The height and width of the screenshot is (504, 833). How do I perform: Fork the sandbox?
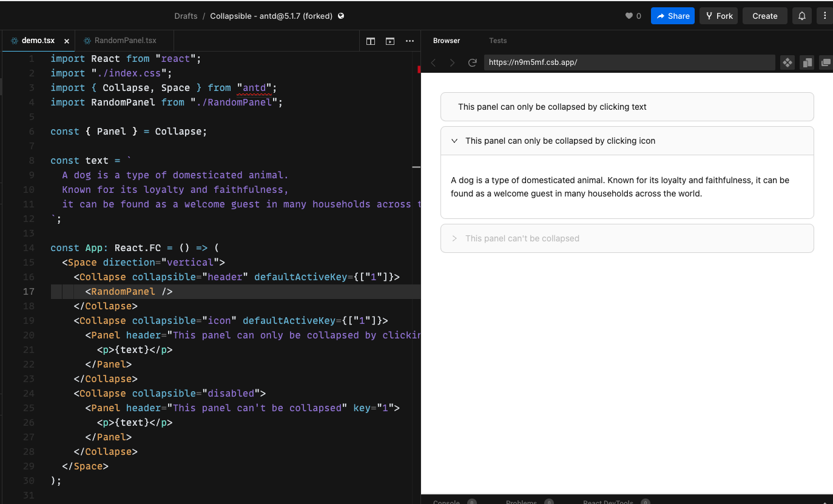click(718, 16)
